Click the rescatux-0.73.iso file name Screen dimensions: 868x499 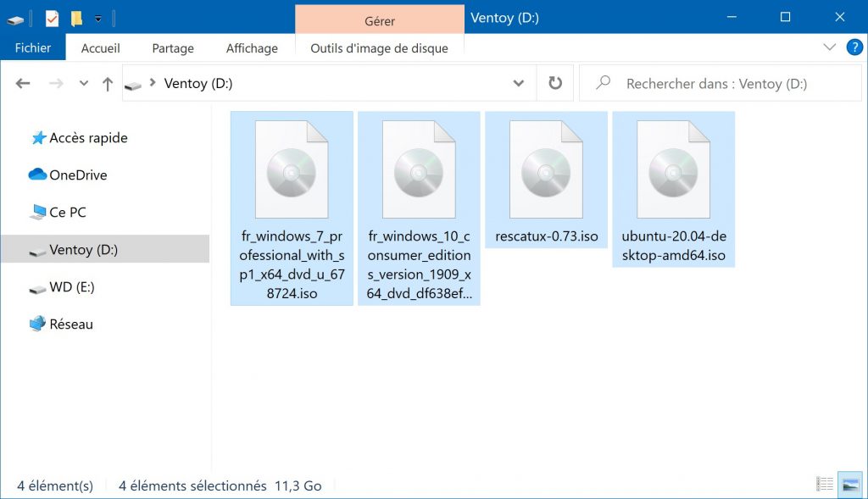pos(547,236)
